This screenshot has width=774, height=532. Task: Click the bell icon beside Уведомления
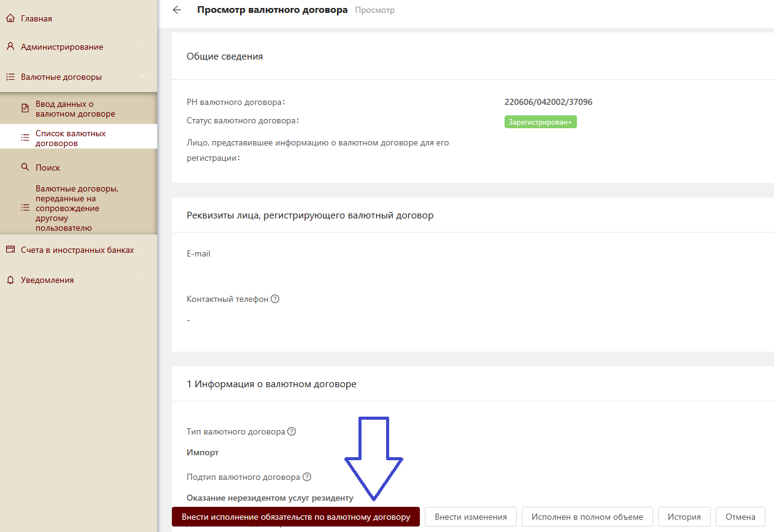[x=10, y=280]
